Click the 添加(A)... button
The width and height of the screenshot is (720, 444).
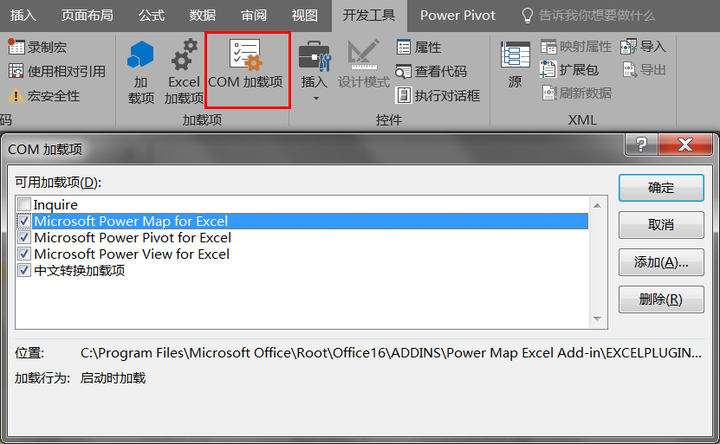(661, 262)
